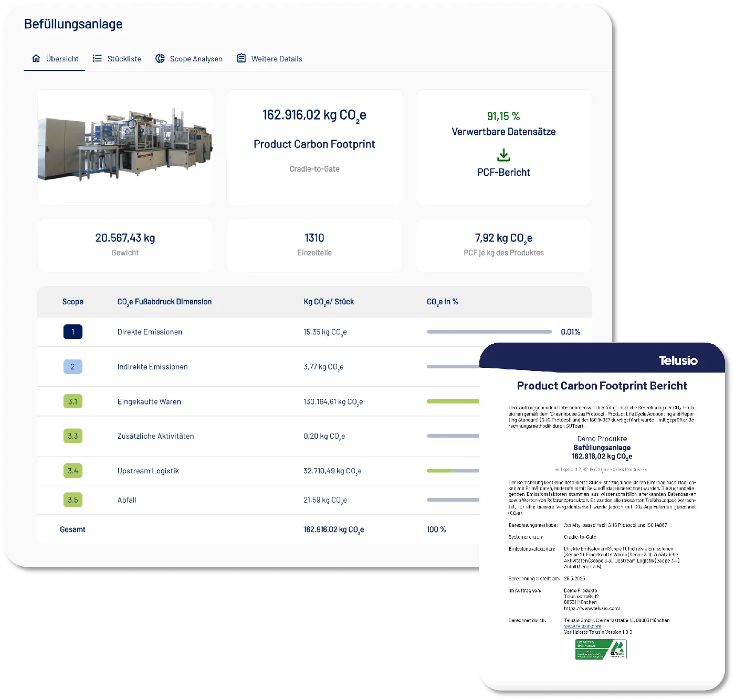The width and height of the screenshot is (735, 700).
Task: Select the Upstream Logistik row label
Action: 148,471
